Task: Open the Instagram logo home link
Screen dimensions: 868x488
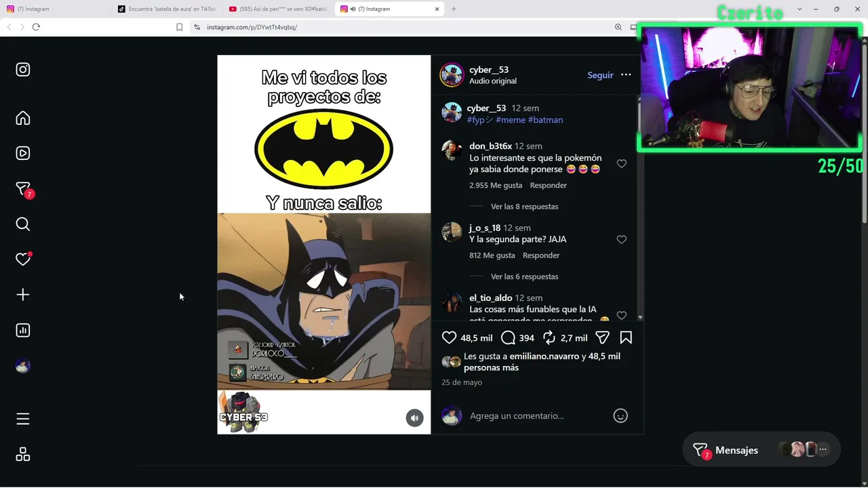Action: coord(23,70)
